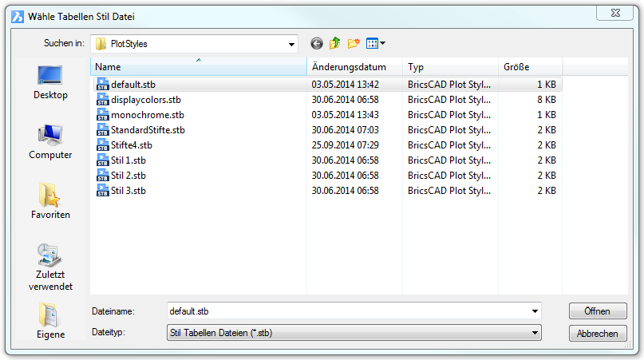Sort files by Name column
The image size is (644, 360).
pyautogui.click(x=199, y=68)
